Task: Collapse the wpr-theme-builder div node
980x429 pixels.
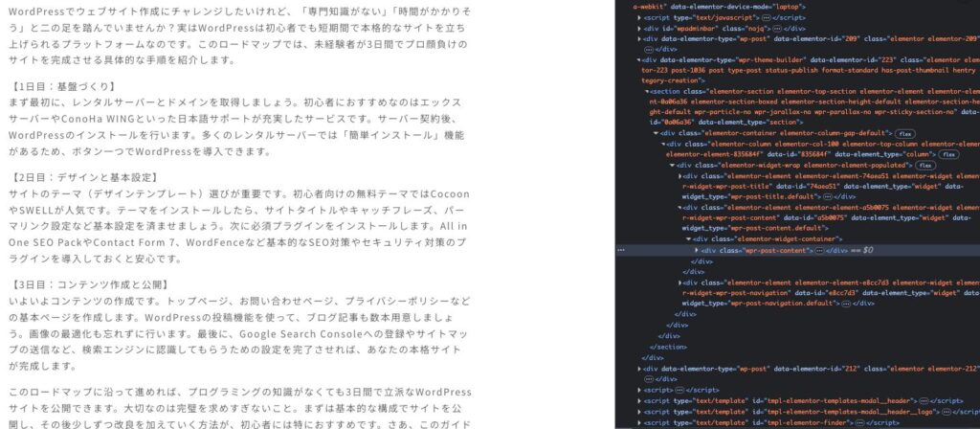Action: 639,60
